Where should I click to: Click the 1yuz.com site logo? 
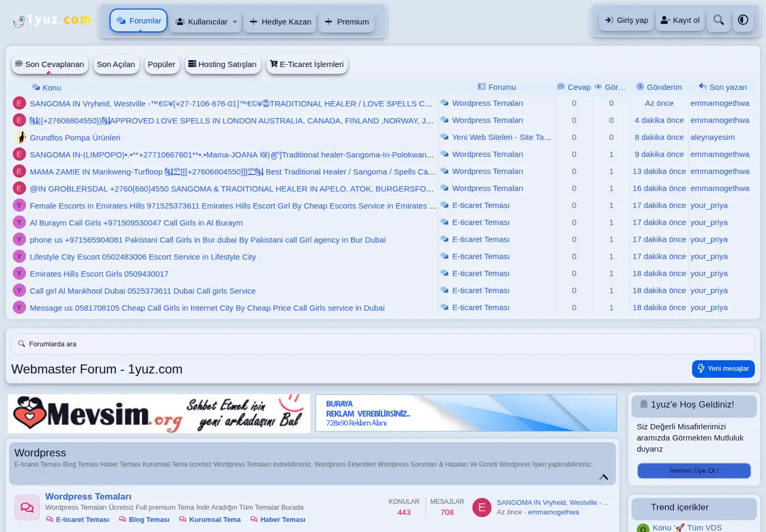(x=52, y=20)
